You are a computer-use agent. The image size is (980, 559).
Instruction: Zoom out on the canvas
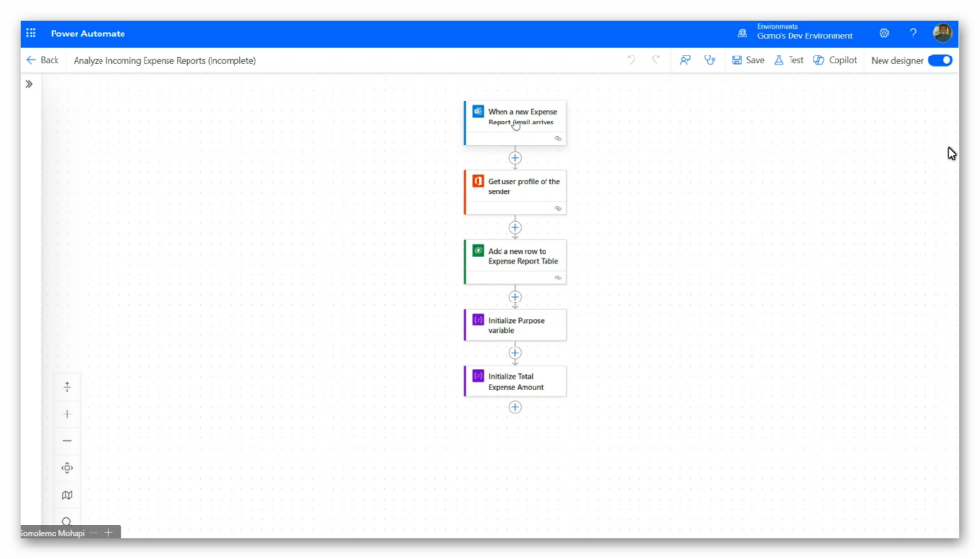[x=67, y=441]
